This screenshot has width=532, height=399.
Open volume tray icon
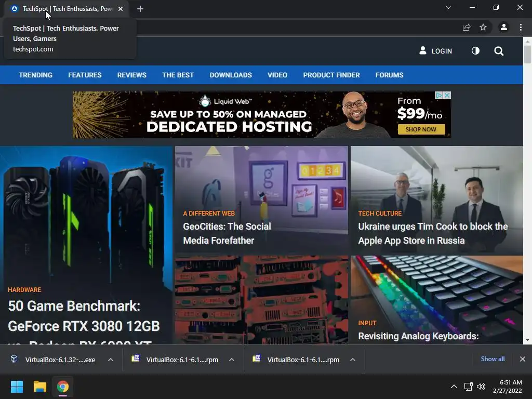point(481,387)
